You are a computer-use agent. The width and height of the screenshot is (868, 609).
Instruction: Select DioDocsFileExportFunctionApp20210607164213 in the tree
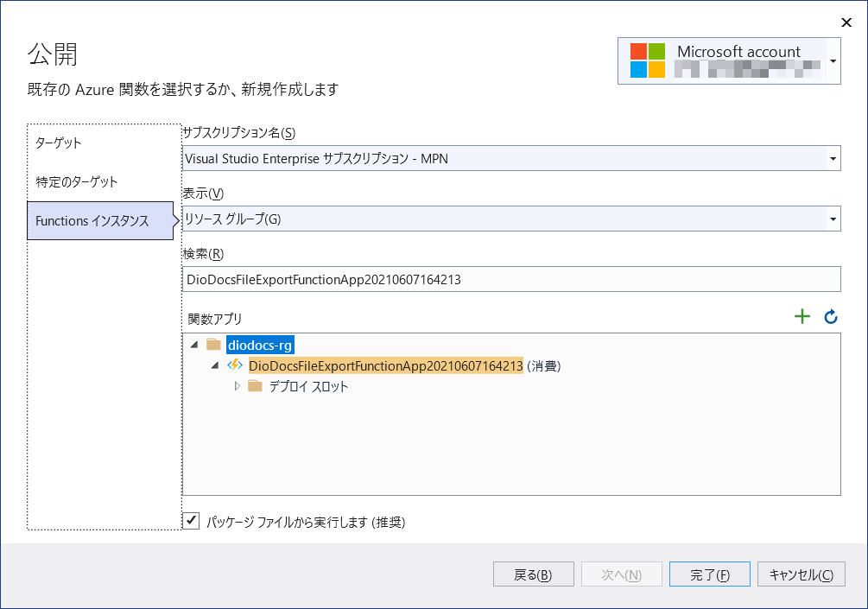tap(386, 366)
